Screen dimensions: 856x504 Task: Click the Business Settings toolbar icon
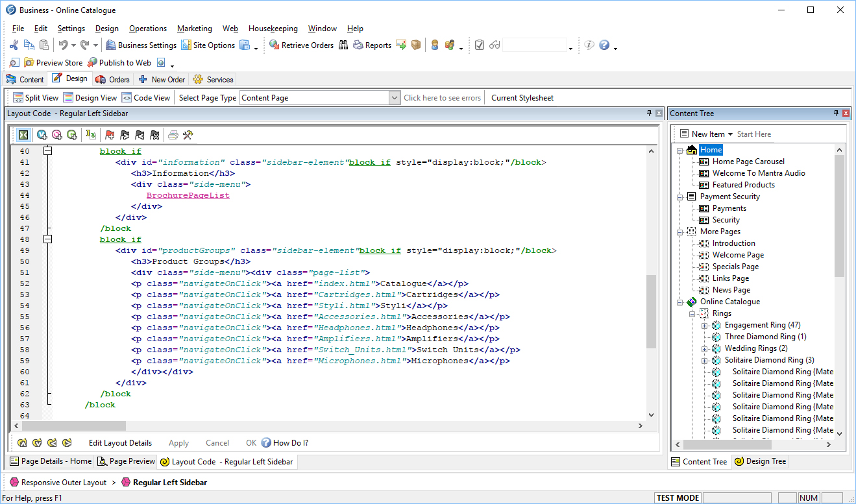[111, 45]
